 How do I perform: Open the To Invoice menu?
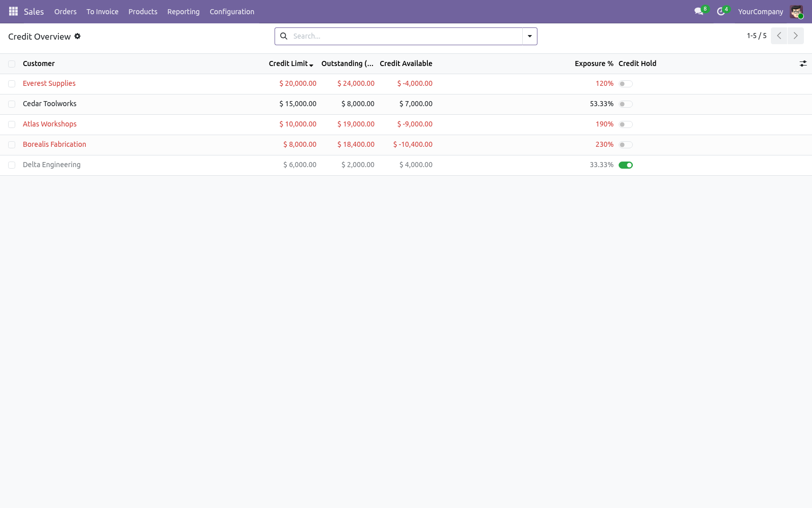tap(103, 12)
